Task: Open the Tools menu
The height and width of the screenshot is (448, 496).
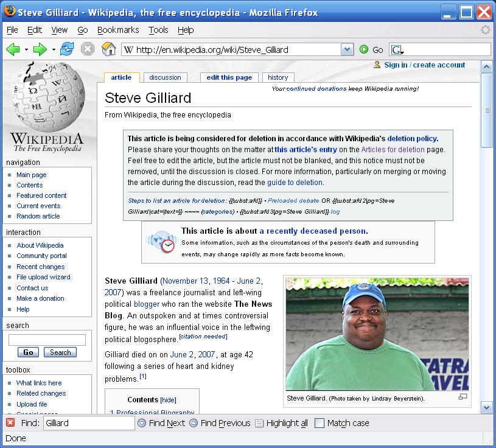Action: 158,30
